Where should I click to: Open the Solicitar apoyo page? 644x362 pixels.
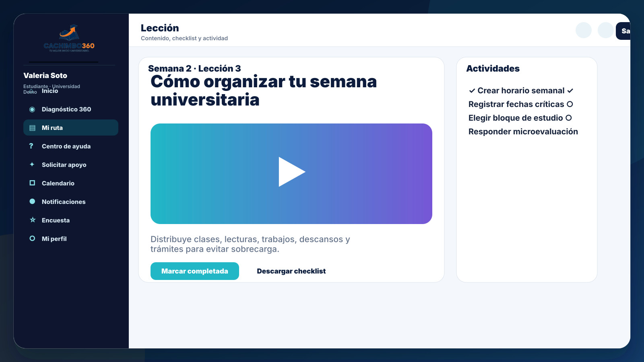[71, 165]
